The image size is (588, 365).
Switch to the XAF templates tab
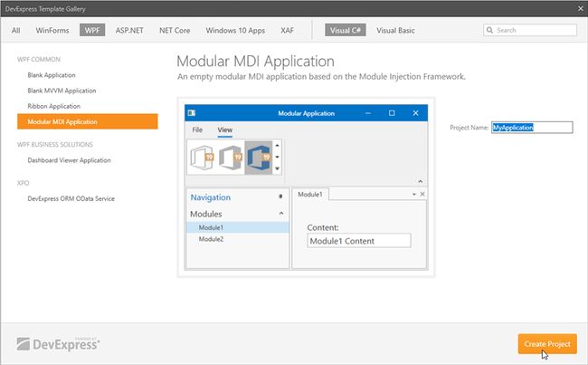[288, 31]
